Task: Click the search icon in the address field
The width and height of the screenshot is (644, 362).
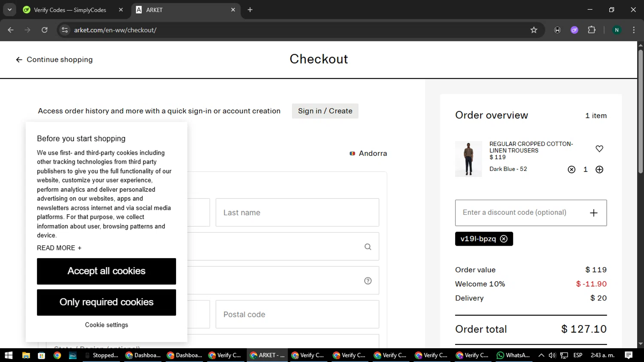Action: [x=368, y=246]
